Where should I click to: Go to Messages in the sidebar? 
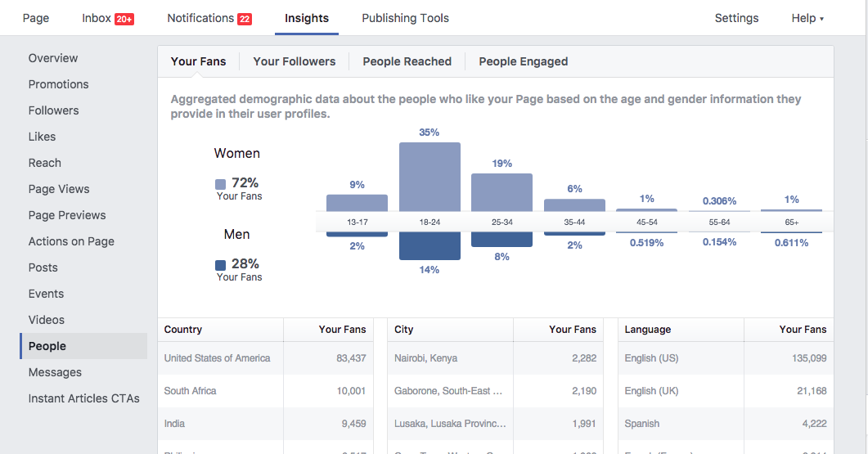tap(55, 372)
